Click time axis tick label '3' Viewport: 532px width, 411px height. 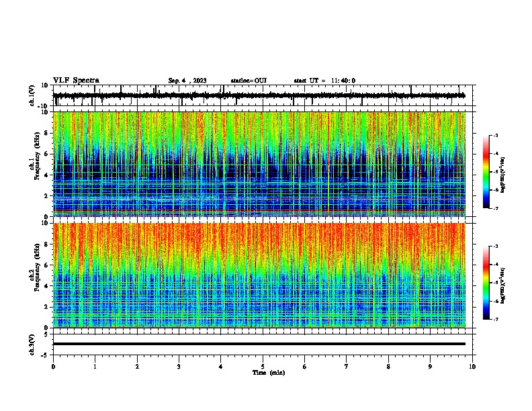tap(179, 367)
